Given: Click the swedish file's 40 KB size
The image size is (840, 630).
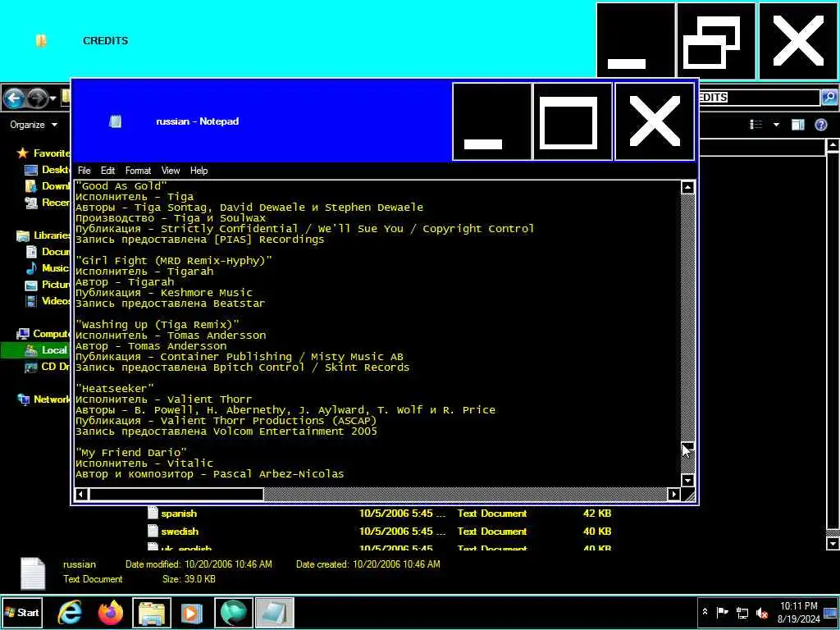Looking at the screenshot, I should click(597, 532).
